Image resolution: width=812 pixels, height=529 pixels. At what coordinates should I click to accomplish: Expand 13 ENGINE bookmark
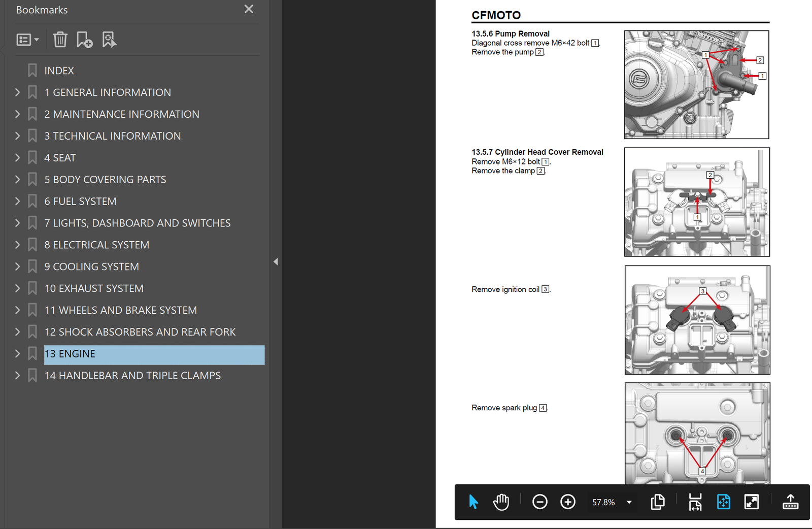click(x=17, y=354)
